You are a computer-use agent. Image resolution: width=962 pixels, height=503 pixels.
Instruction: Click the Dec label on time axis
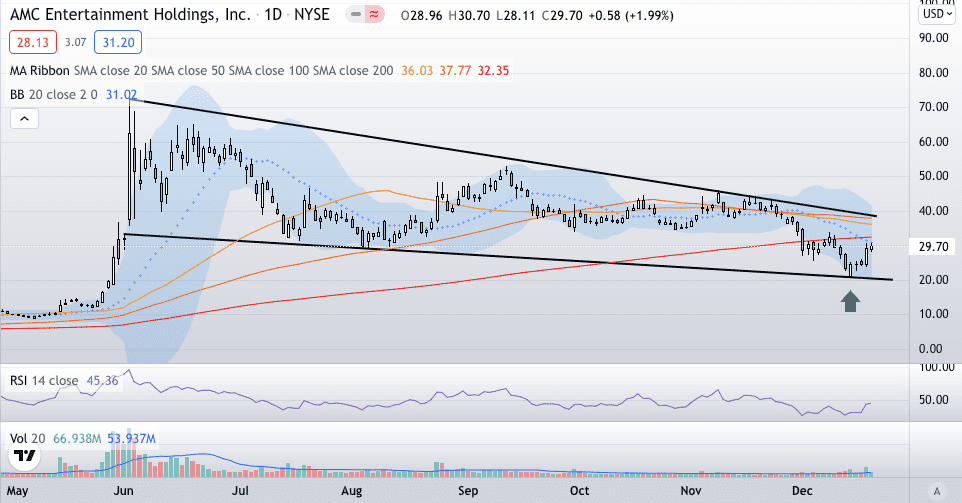point(802,491)
